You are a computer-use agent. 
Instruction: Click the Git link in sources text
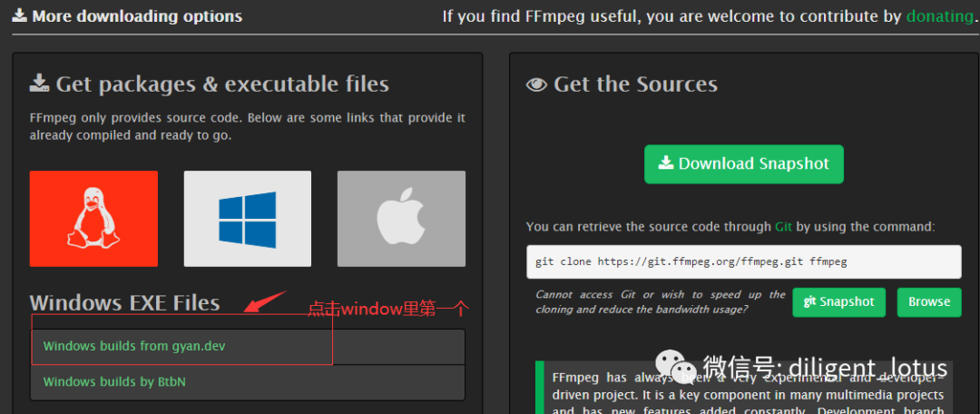coord(783,226)
